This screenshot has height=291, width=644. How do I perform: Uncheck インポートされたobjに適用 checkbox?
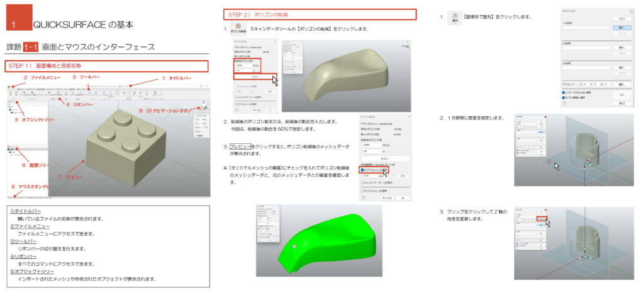tap(563, 92)
